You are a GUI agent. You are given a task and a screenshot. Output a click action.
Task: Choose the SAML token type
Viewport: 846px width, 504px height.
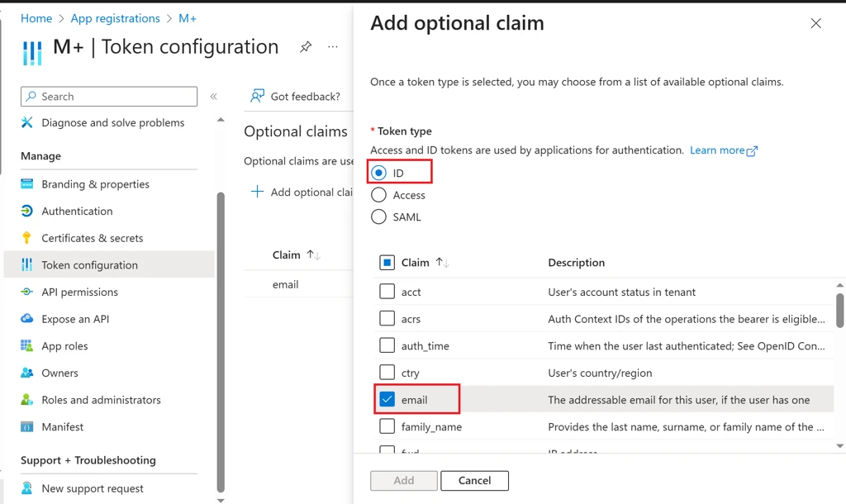[379, 216]
